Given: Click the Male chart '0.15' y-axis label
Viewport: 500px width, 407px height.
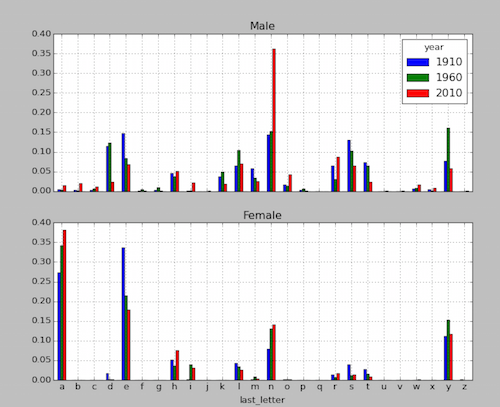Looking at the screenshot, I should click(42, 132).
